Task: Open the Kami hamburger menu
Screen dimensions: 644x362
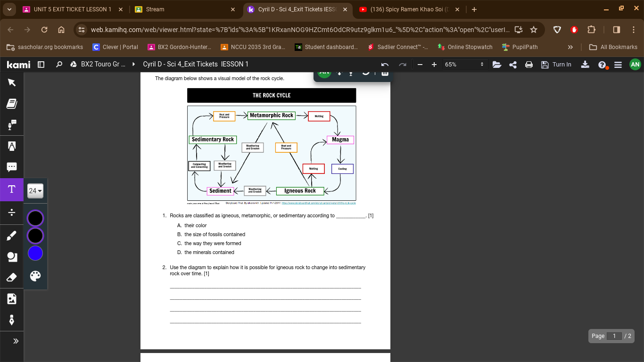Action: 618,65
